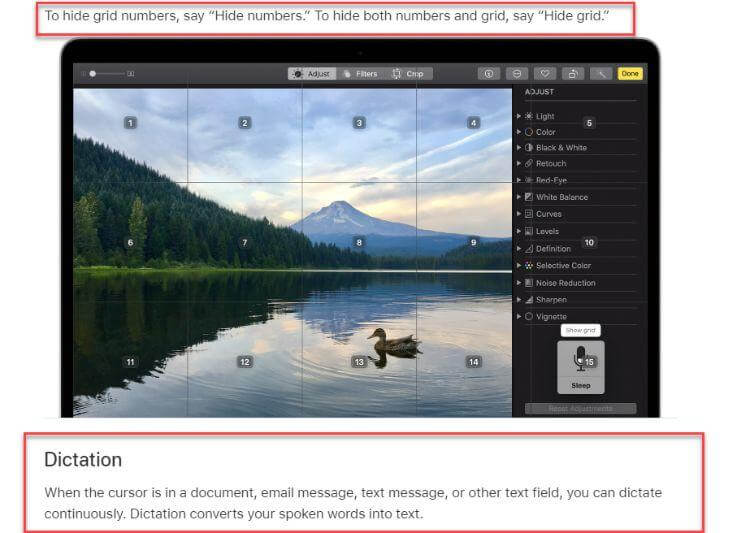Click the zoom slider in the toolbar

coord(107,74)
